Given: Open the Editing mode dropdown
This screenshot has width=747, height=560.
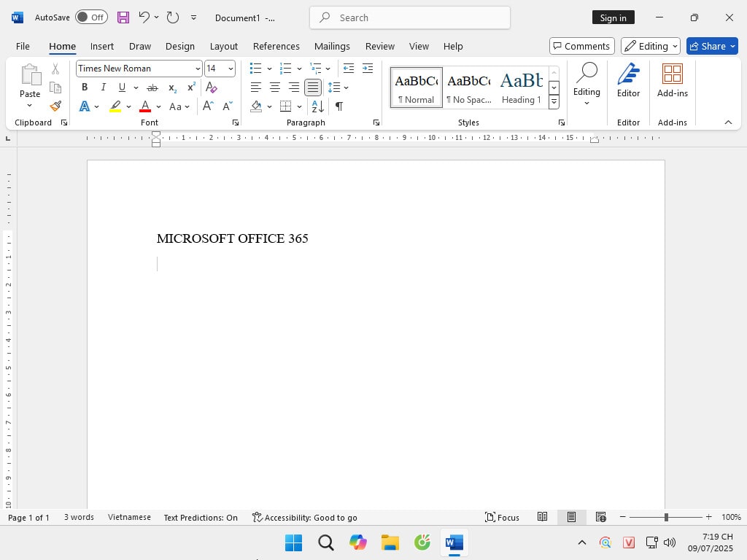Looking at the screenshot, I should pos(650,46).
